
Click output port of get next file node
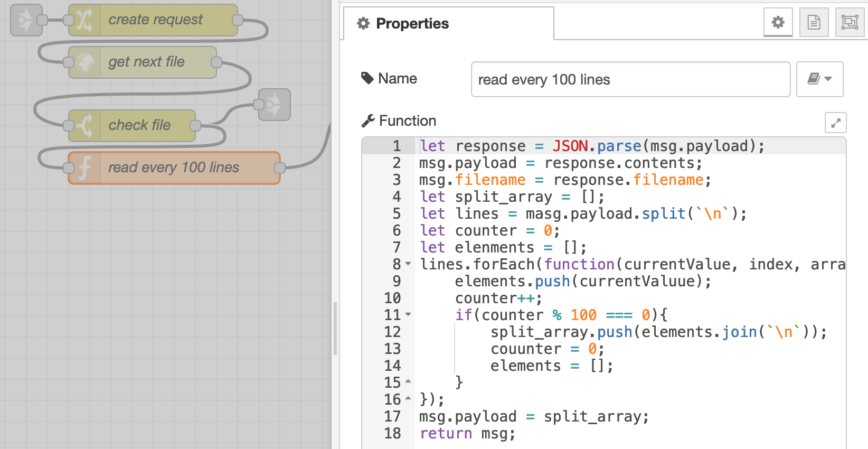coord(216,62)
